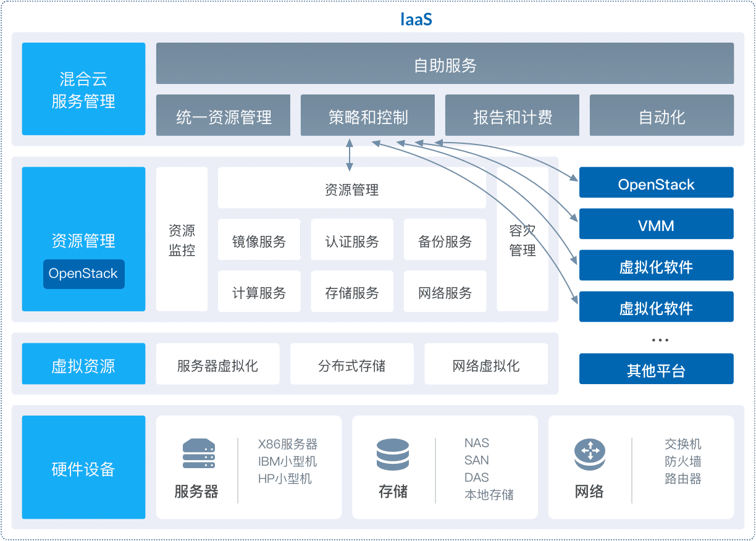This screenshot has height=541, width=756.
Task: Click the storage database cylinder icon
Action: tap(393, 455)
